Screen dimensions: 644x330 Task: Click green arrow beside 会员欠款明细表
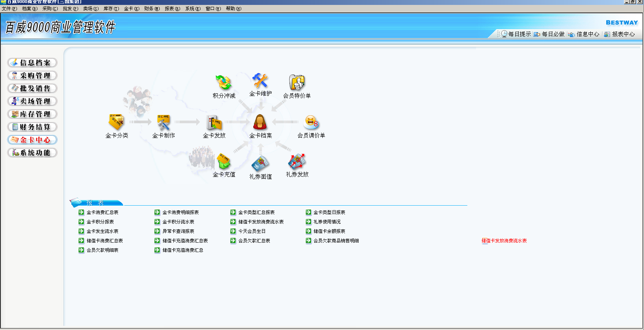pos(81,250)
